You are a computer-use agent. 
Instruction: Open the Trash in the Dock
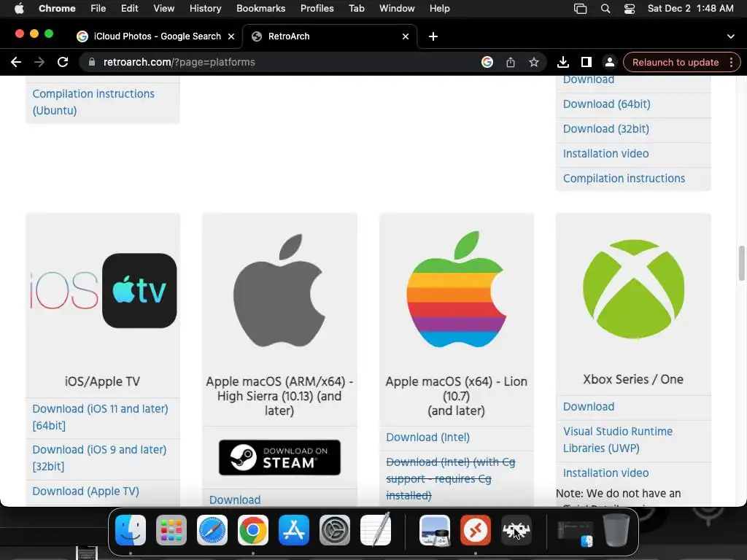coord(616,530)
